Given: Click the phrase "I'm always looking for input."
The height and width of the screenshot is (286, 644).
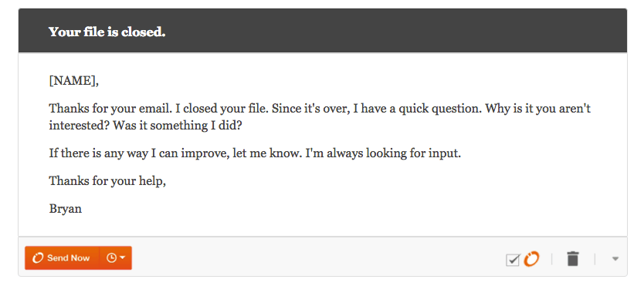Looking at the screenshot, I should pyautogui.click(x=383, y=154).
